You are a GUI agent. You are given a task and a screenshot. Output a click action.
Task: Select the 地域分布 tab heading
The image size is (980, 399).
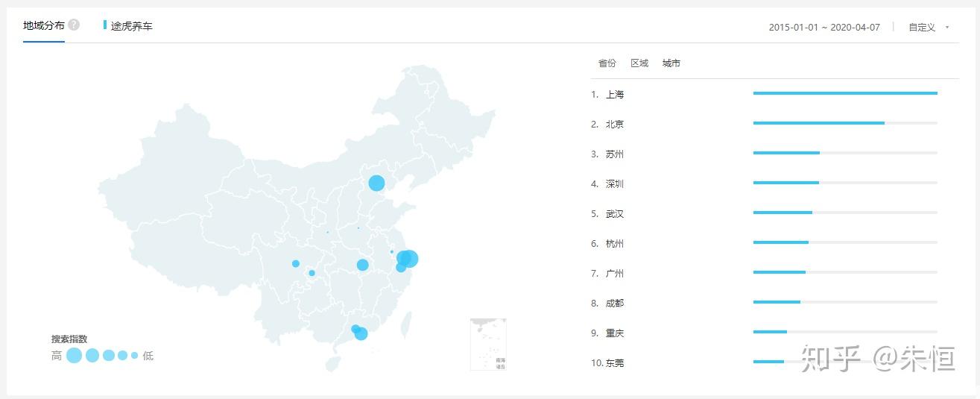click(44, 25)
